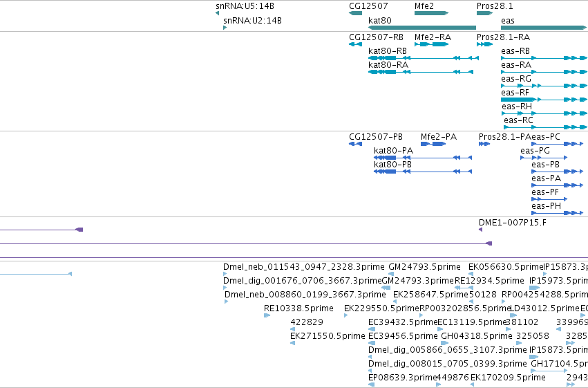Click the eas-RB transcript label

click(x=515, y=51)
